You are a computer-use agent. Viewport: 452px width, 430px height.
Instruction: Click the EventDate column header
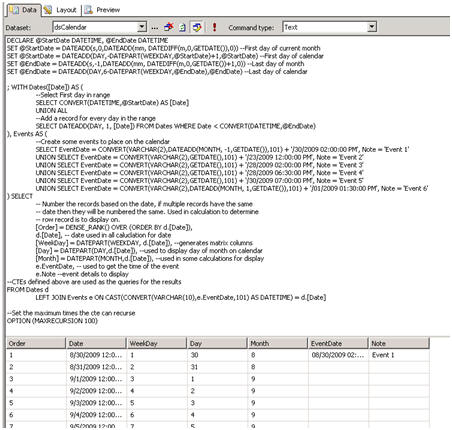338,343
